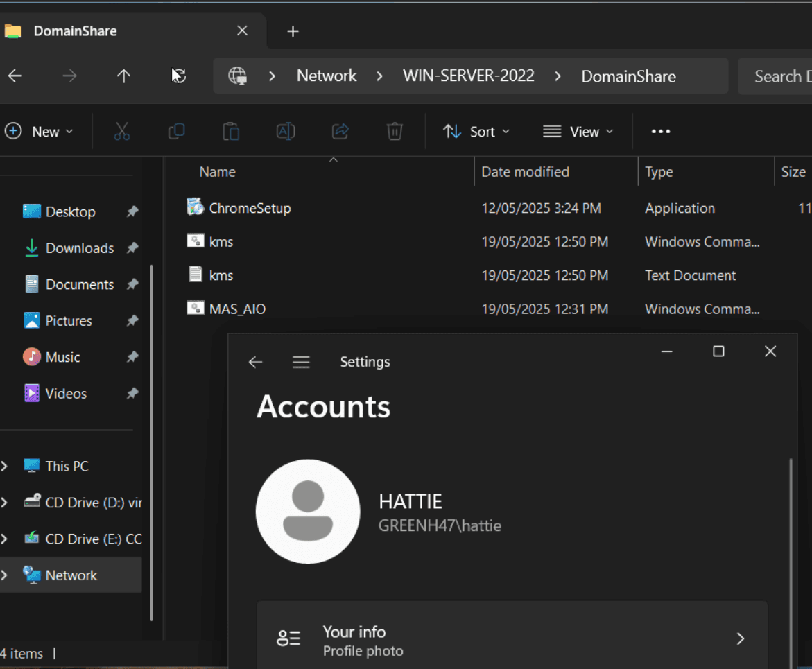Click the WIN-SERVER-2022 breadcrumb
This screenshot has height=669, width=812.
(x=469, y=76)
